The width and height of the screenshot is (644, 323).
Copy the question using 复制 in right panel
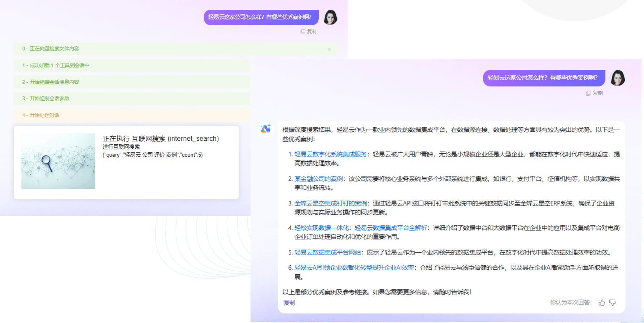(594, 93)
